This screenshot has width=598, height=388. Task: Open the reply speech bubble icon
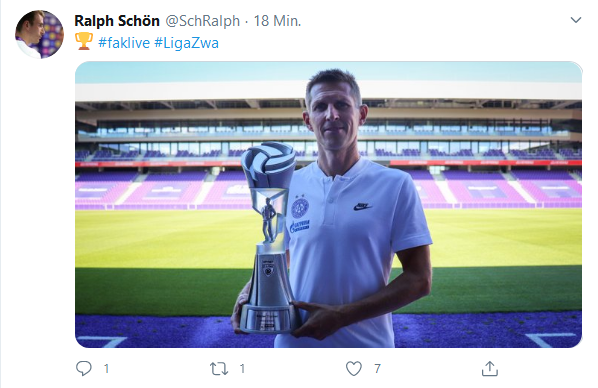click(84, 369)
